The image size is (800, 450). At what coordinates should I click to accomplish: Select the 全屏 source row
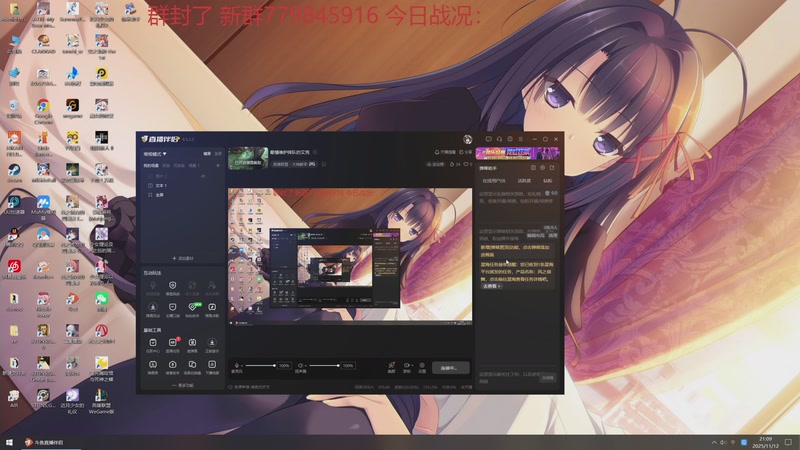pos(183,195)
